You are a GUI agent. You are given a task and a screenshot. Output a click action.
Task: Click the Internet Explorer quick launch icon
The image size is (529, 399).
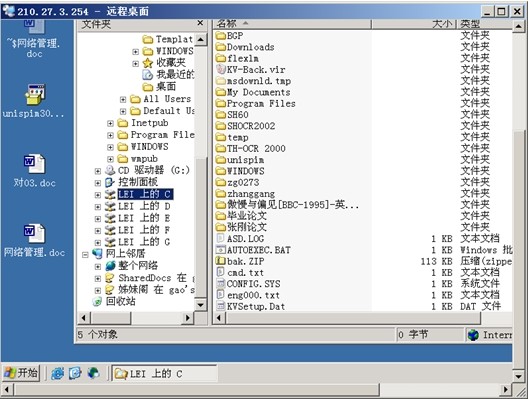pyautogui.click(x=57, y=373)
